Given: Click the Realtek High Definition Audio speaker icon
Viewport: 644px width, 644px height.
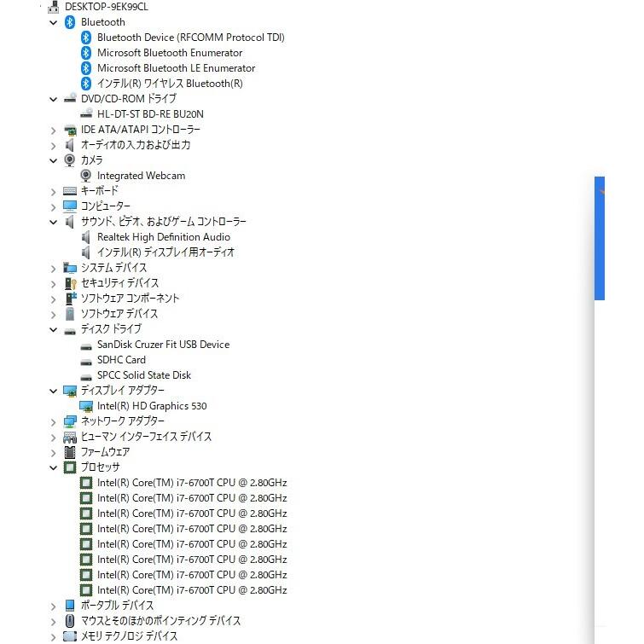Looking at the screenshot, I should coord(86,237).
